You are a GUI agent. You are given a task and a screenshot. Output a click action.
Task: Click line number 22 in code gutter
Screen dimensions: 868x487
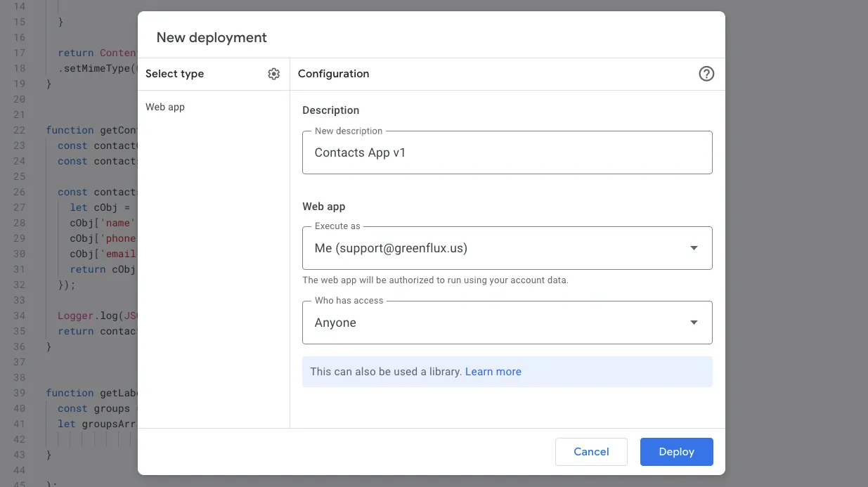pos(19,130)
